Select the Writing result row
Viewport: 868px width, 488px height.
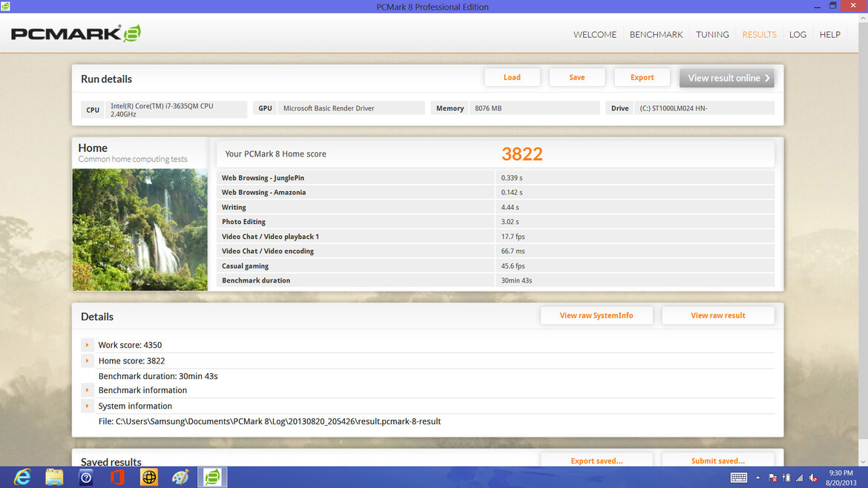click(496, 207)
